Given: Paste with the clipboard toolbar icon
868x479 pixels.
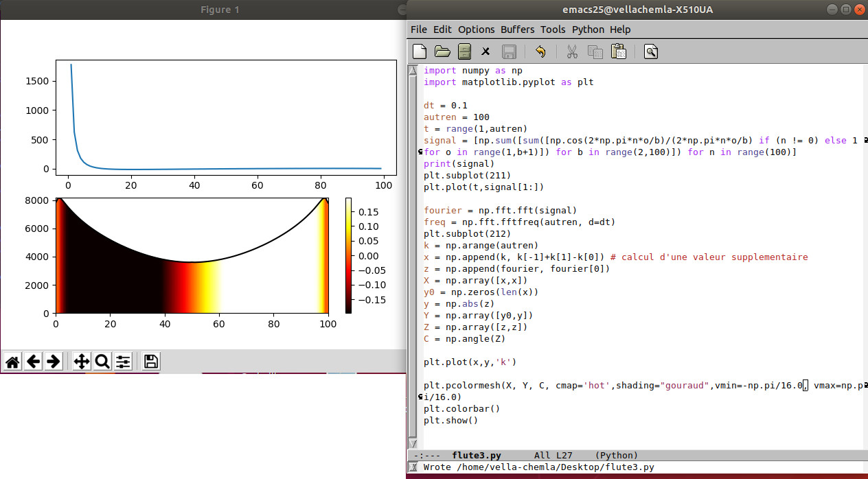Looking at the screenshot, I should [x=618, y=51].
